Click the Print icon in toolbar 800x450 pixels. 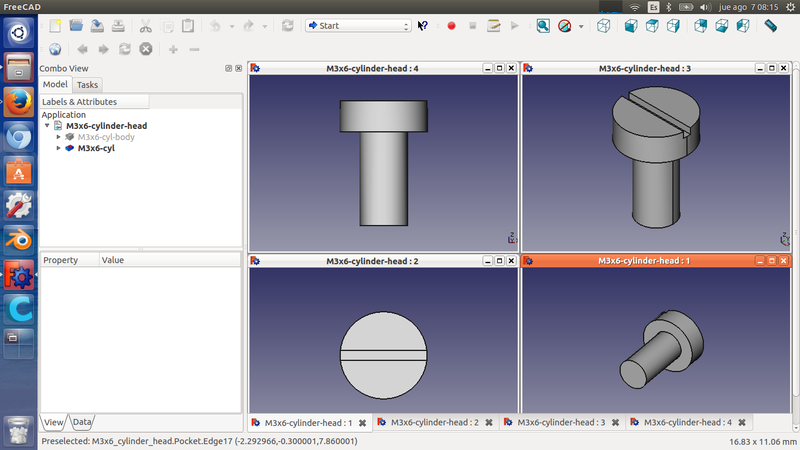point(118,25)
